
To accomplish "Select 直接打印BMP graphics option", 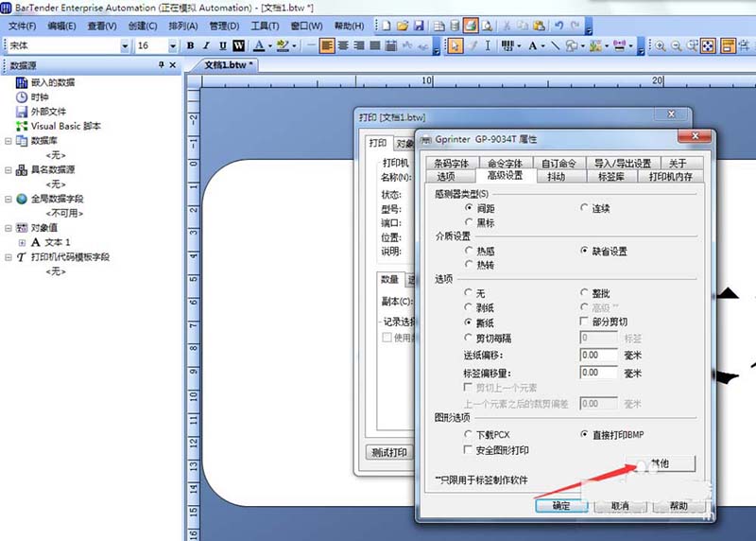I will tap(584, 434).
